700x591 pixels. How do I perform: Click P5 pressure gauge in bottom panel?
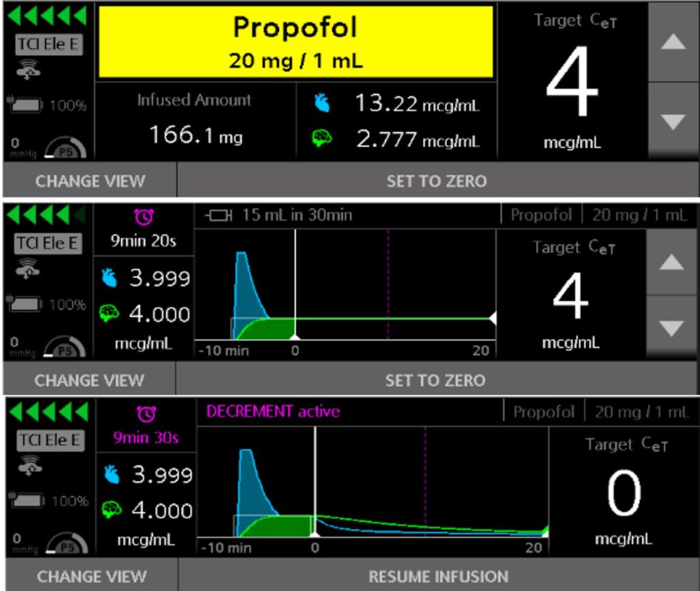click(x=67, y=542)
